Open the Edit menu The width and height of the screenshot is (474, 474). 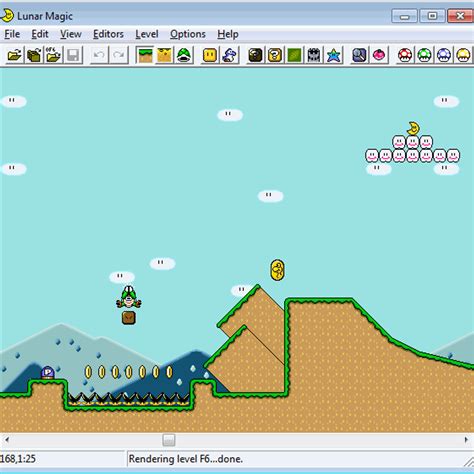[x=40, y=34]
